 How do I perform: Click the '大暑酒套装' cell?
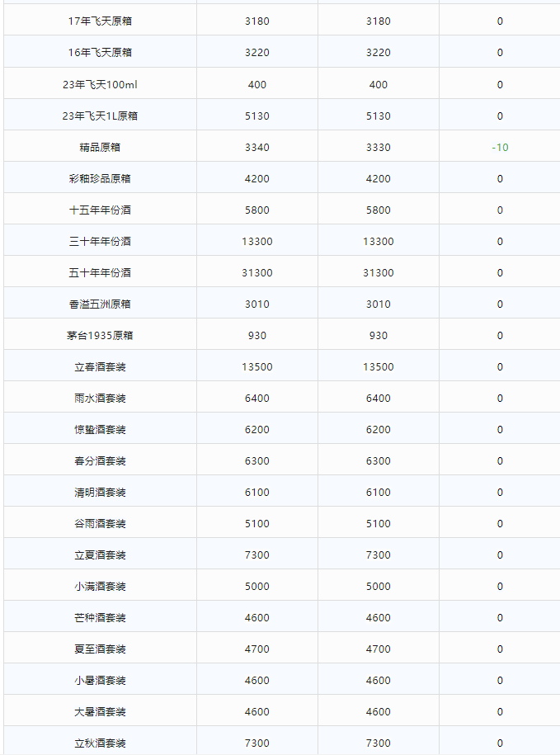(100, 711)
